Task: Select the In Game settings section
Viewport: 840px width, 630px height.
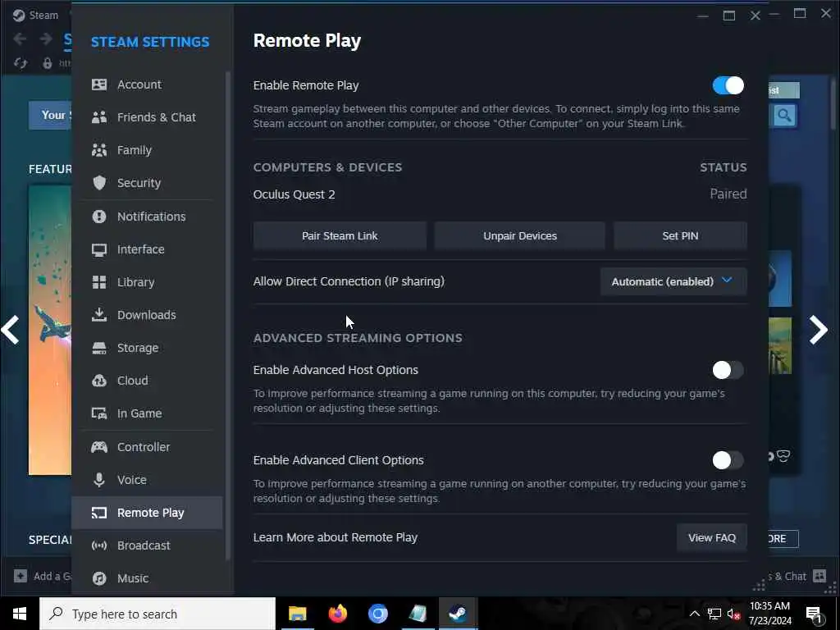Action: click(148, 413)
